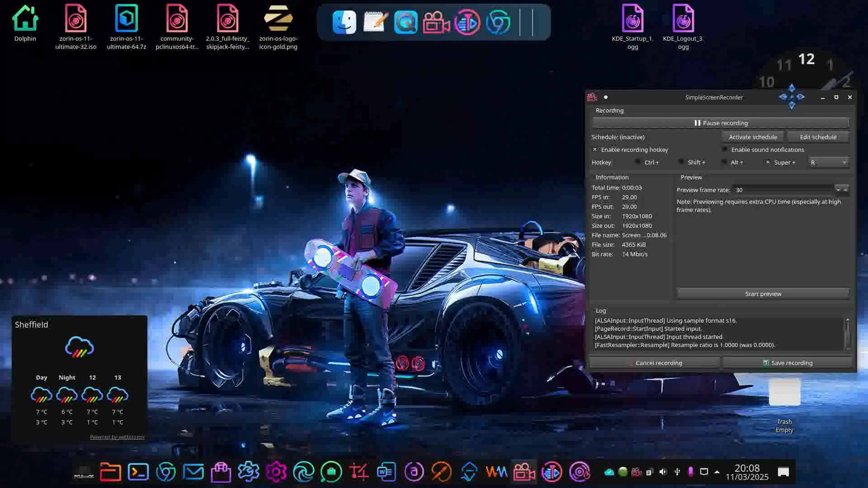Check the Ctrl + hotkey modifier
The width and height of the screenshot is (868, 488).
point(638,162)
